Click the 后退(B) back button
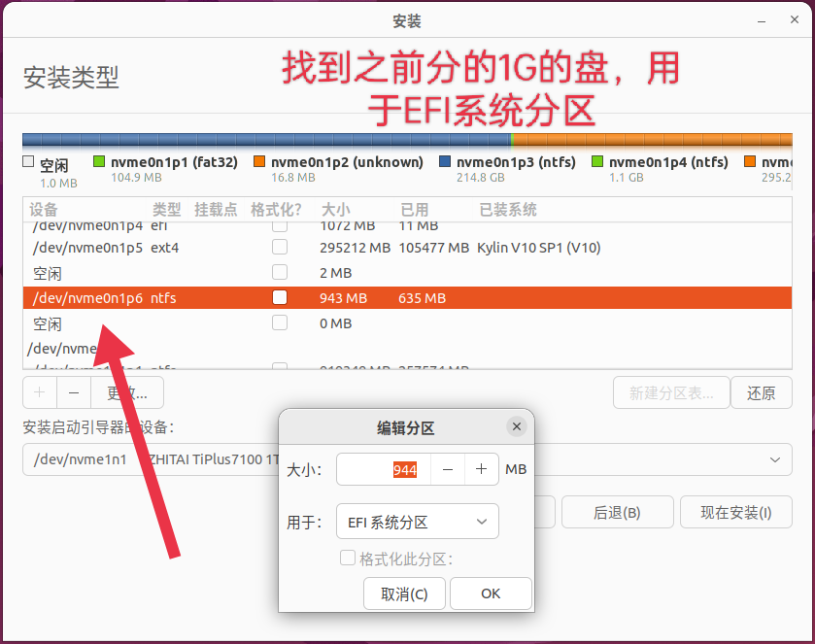This screenshot has height=644, width=815. (x=617, y=512)
